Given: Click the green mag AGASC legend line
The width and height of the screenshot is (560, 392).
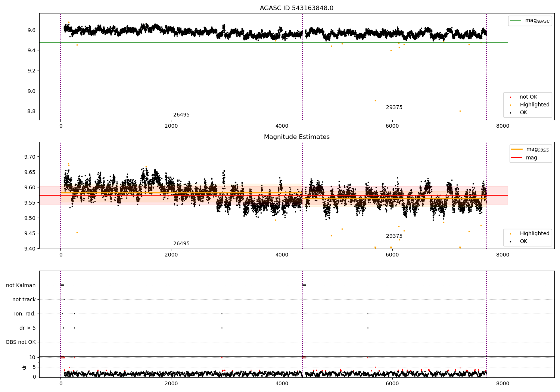Looking at the screenshot, I should coord(516,21).
